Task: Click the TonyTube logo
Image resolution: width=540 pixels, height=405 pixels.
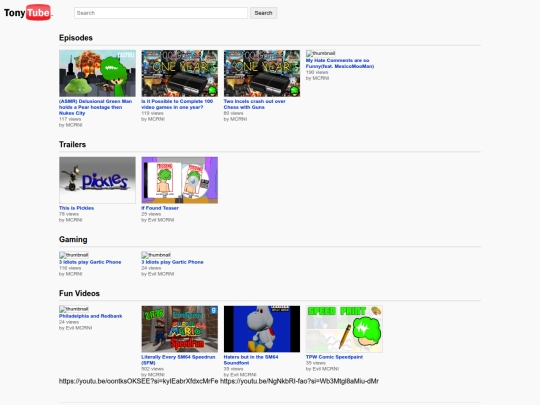Action: [x=28, y=13]
